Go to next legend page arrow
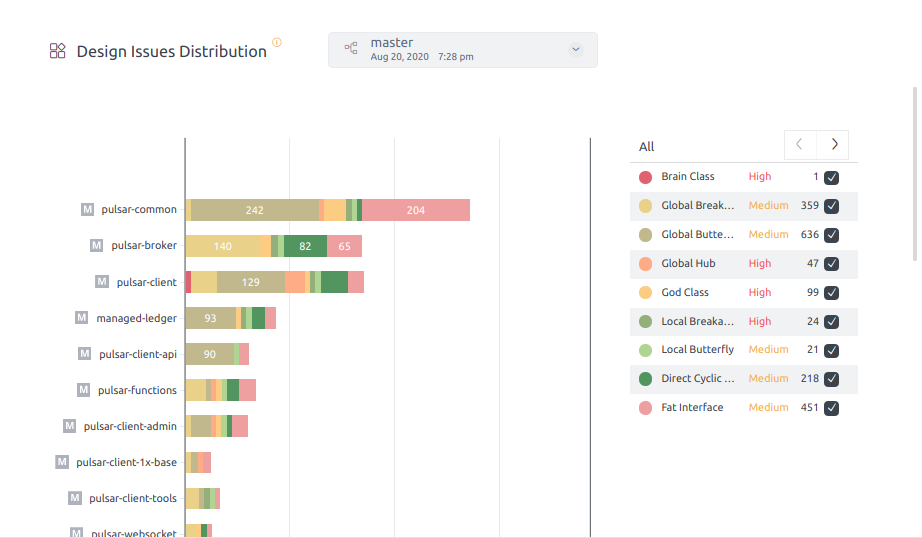The image size is (922, 538). [x=833, y=145]
